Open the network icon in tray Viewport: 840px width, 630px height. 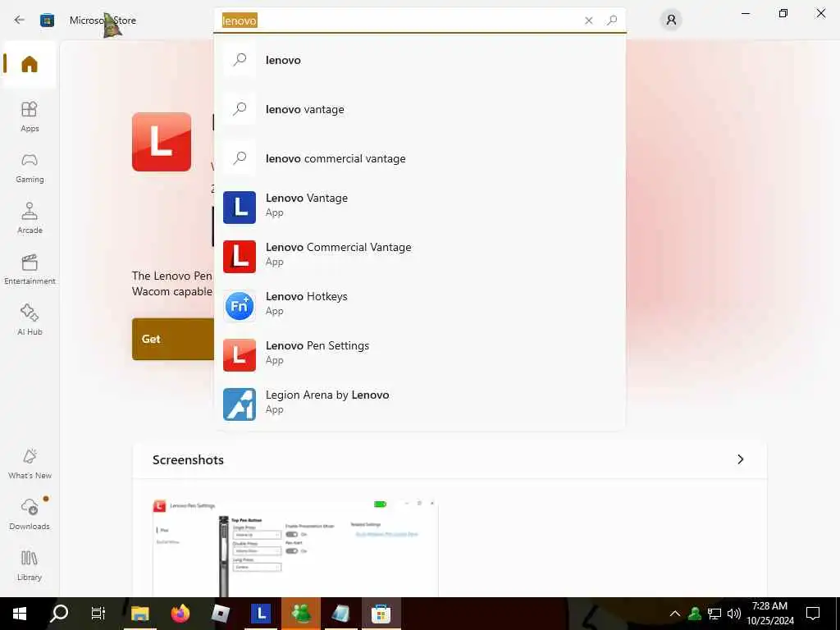coord(714,614)
